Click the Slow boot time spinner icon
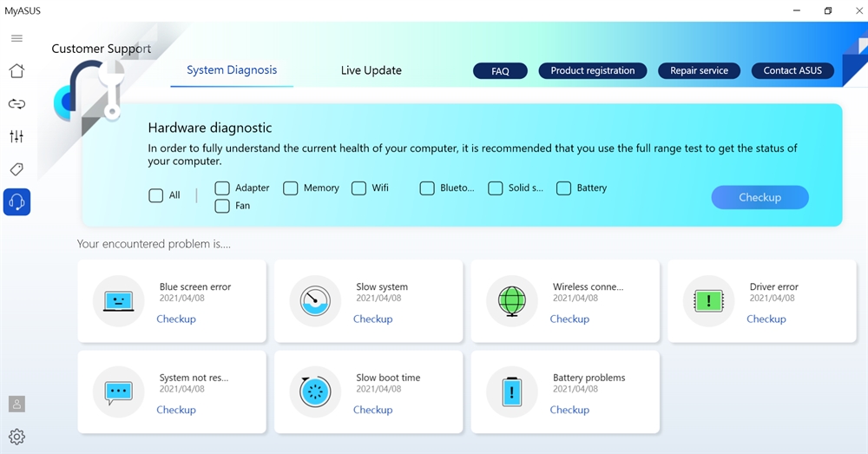The height and width of the screenshot is (454, 868). [315, 392]
